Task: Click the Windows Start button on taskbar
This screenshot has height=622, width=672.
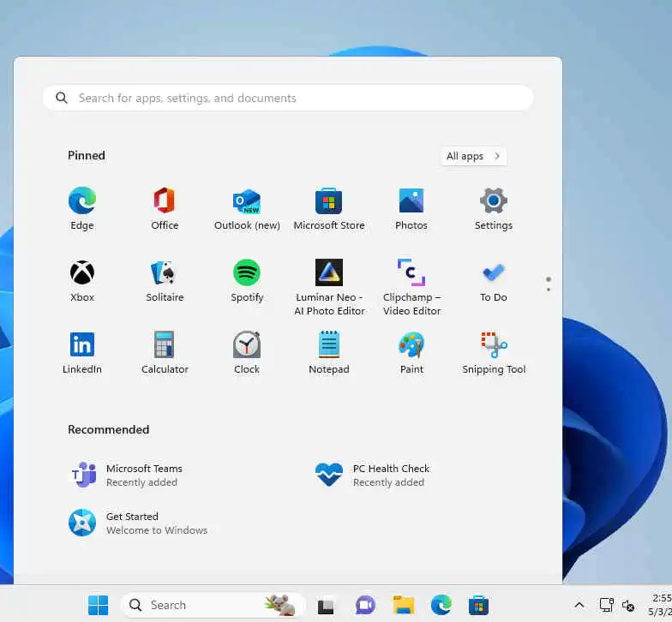Action: pos(98,605)
